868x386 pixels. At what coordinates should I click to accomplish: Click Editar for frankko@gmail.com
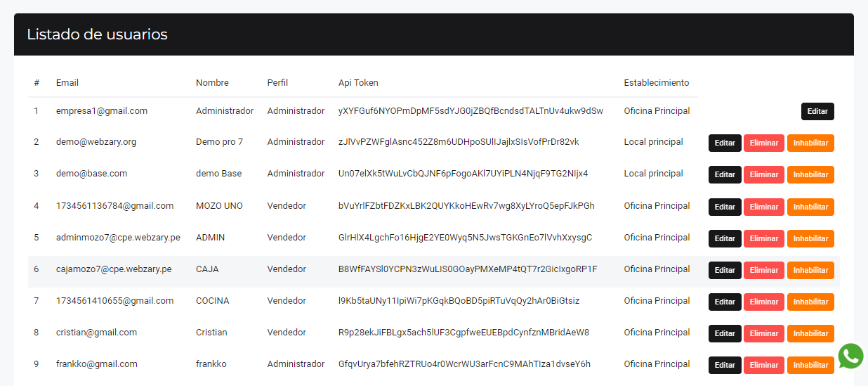725,365
